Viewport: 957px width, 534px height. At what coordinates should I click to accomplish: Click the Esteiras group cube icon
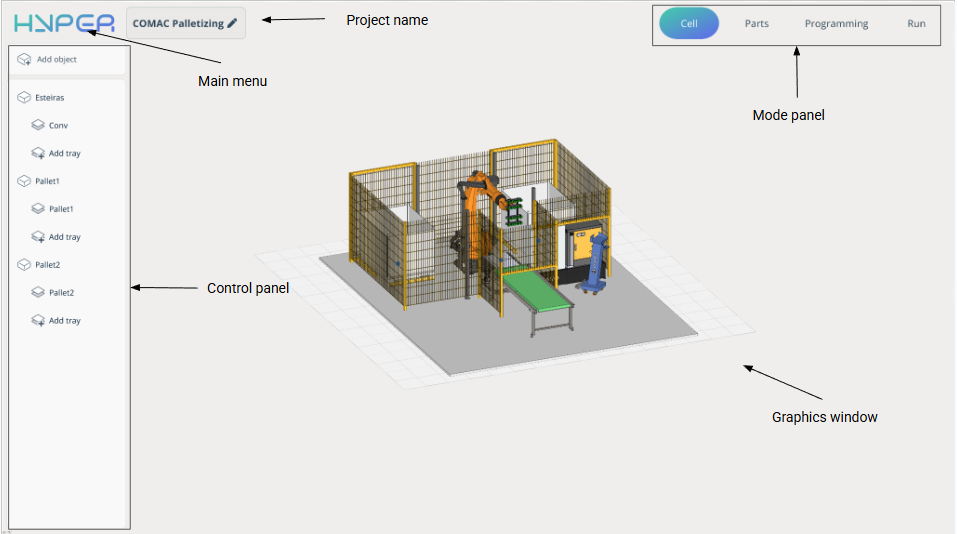pyautogui.click(x=24, y=98)
